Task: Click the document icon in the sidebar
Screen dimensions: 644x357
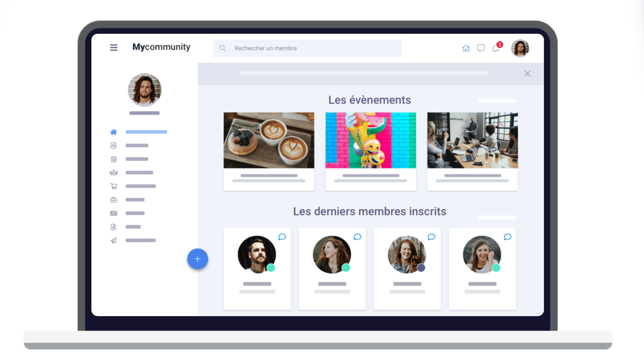Action: [x=113, y=227]
